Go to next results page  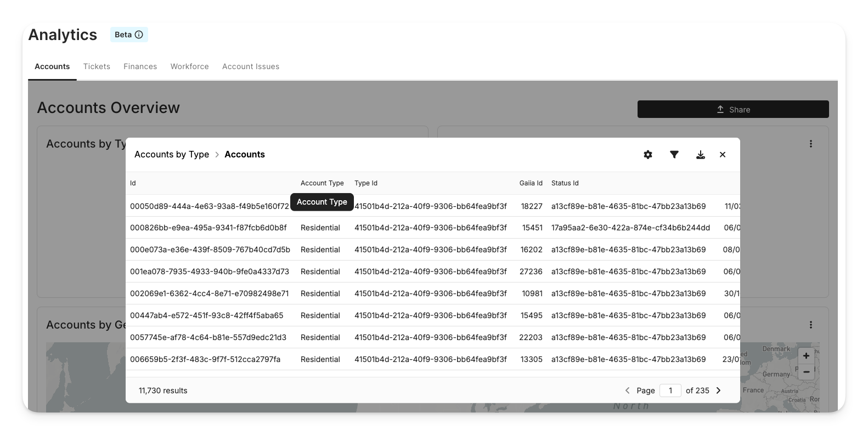coord(719,391)
